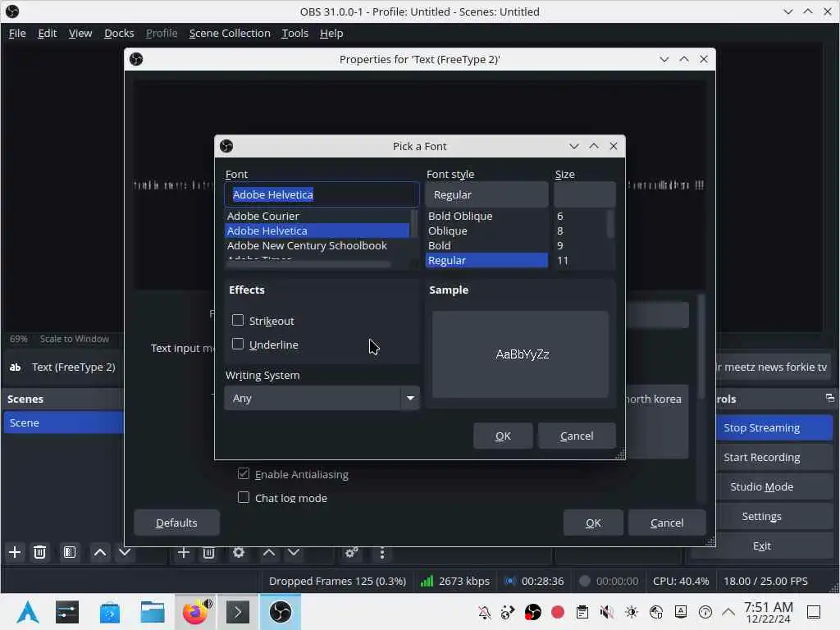Move scene down arrow in Scenes toolbar

pyautogui.click(x=125, y=552)
